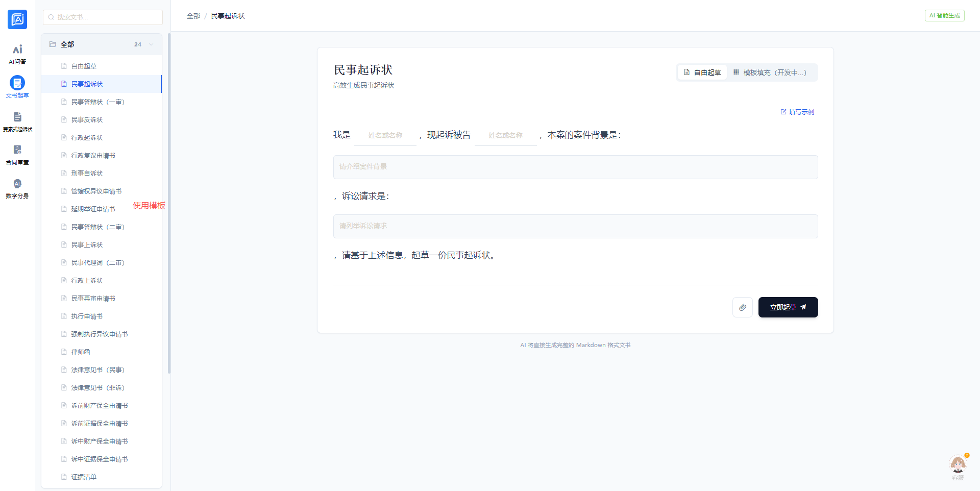Open 行政复议申请书 template

(93, 156)
